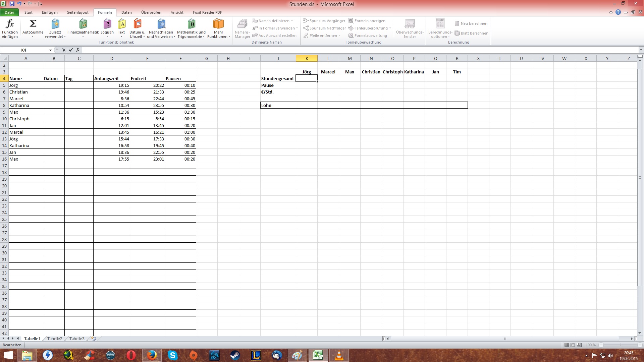Open Firefox from the taskbar

coord(152,355)
